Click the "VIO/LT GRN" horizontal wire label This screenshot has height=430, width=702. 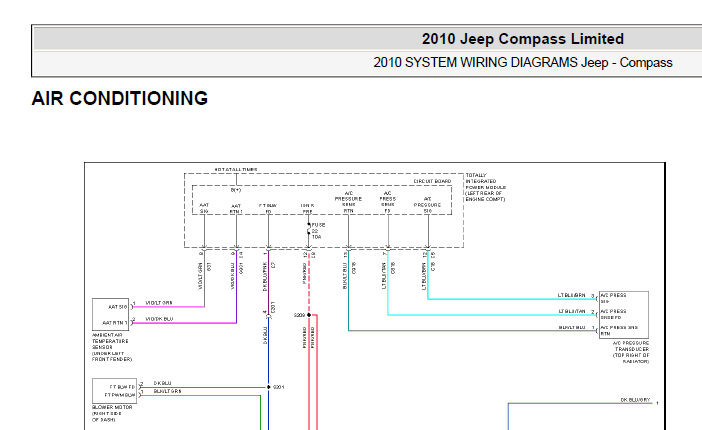(x=159, y=303)
